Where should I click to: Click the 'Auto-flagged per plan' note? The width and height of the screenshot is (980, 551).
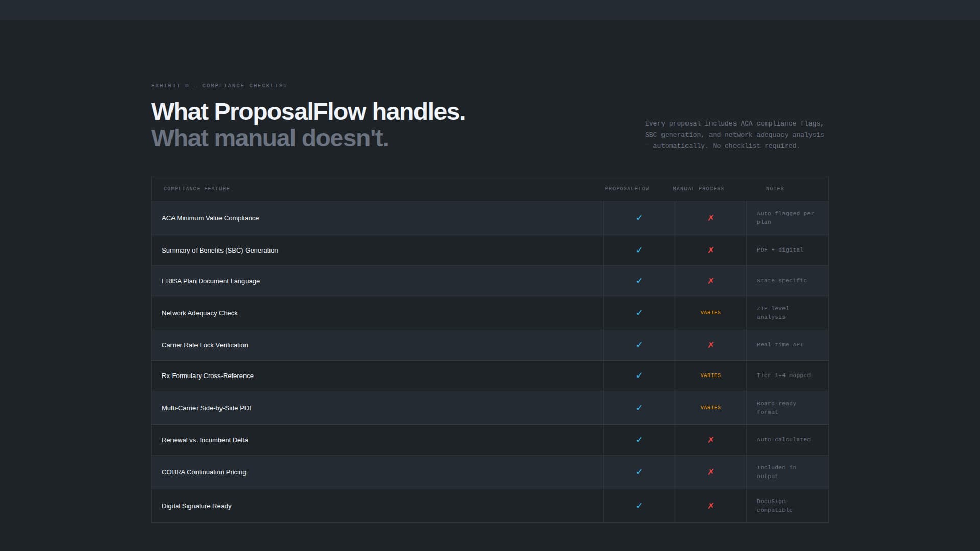point(786,218)
